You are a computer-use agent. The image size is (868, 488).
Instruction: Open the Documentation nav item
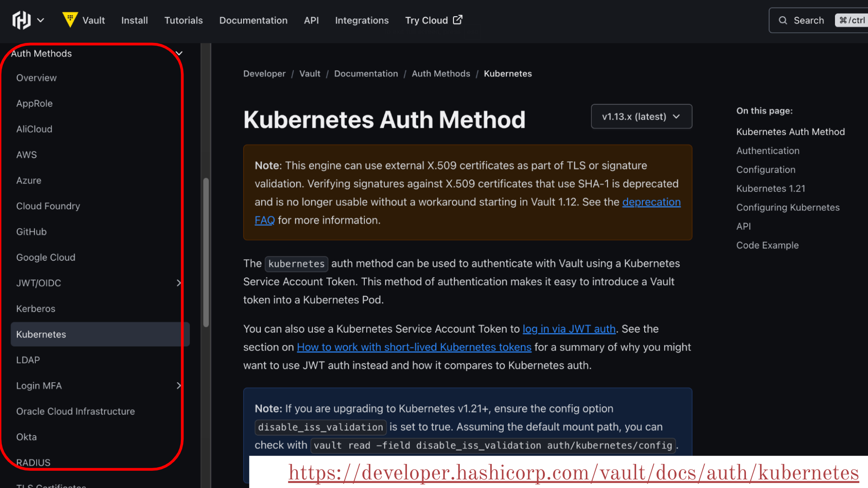tap(253, 20)
